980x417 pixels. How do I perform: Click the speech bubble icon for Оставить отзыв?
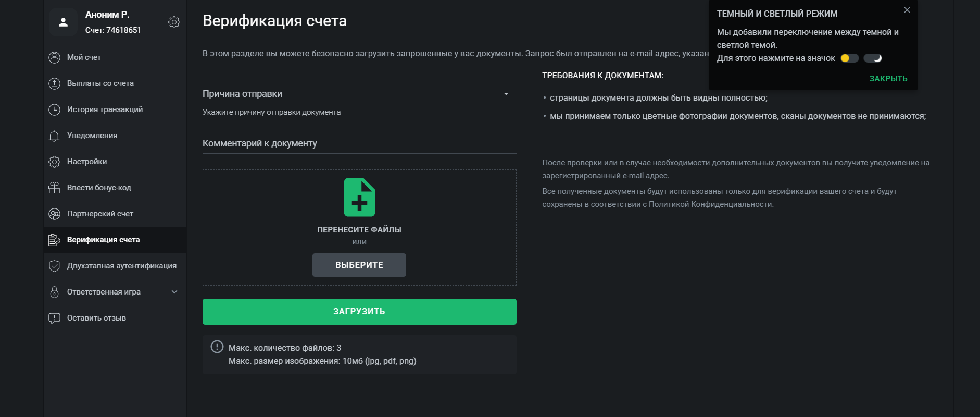tap(54, 318)
